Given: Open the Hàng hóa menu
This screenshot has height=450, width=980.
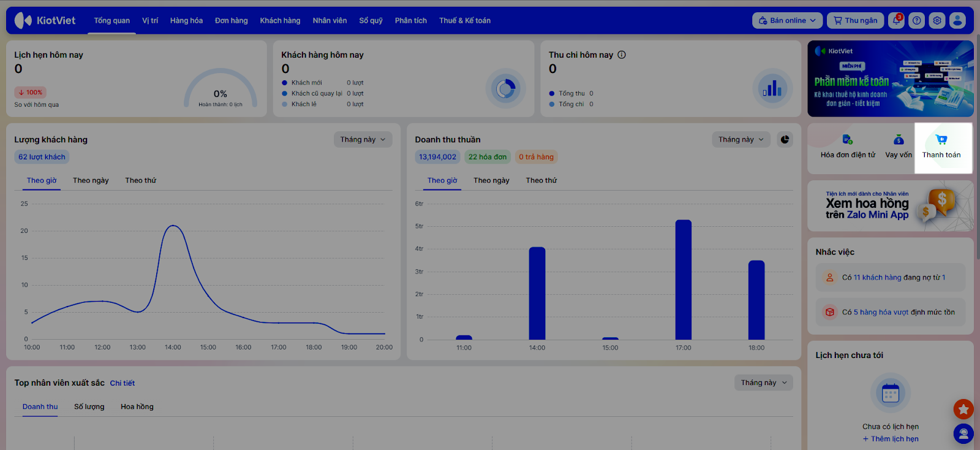Looking at the screenshot, I should tap(186, 20).
